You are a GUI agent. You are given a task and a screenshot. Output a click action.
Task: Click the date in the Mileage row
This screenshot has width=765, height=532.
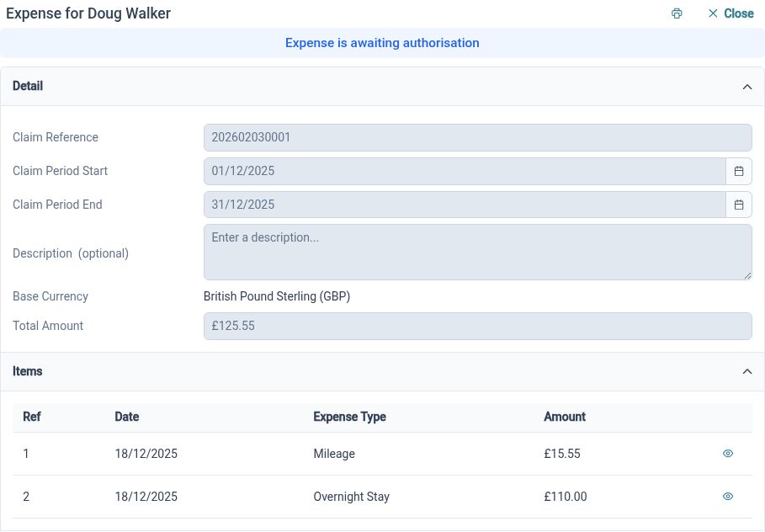click(x=146, y=454)
